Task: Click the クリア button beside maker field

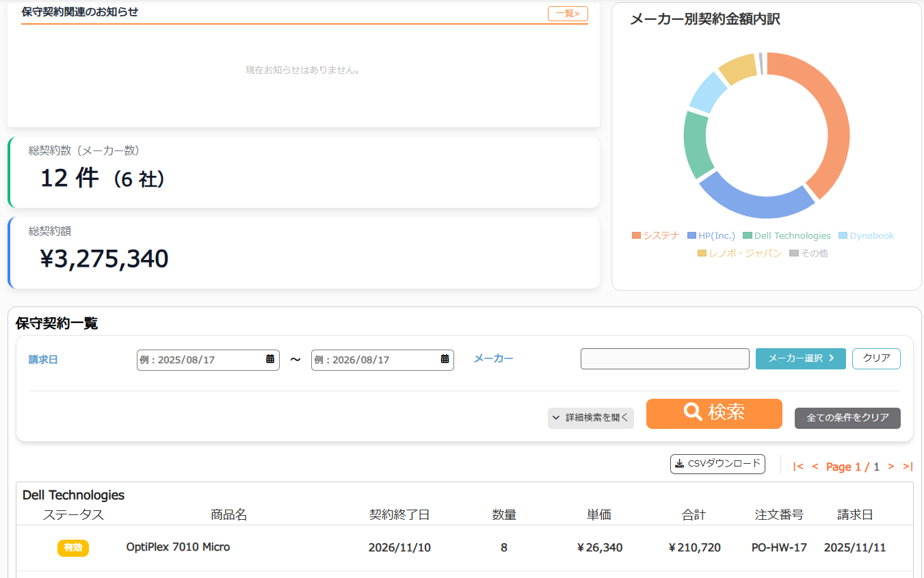Action: coord(876,358)
